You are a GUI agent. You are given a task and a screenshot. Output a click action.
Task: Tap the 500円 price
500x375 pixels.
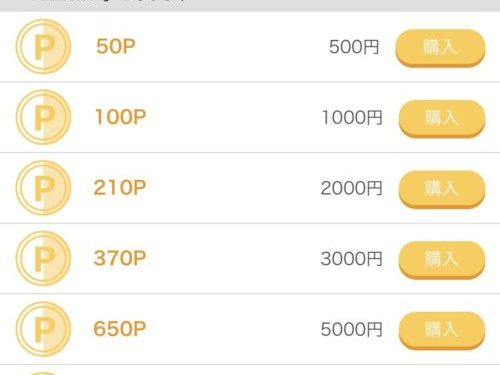pos(354,47)
